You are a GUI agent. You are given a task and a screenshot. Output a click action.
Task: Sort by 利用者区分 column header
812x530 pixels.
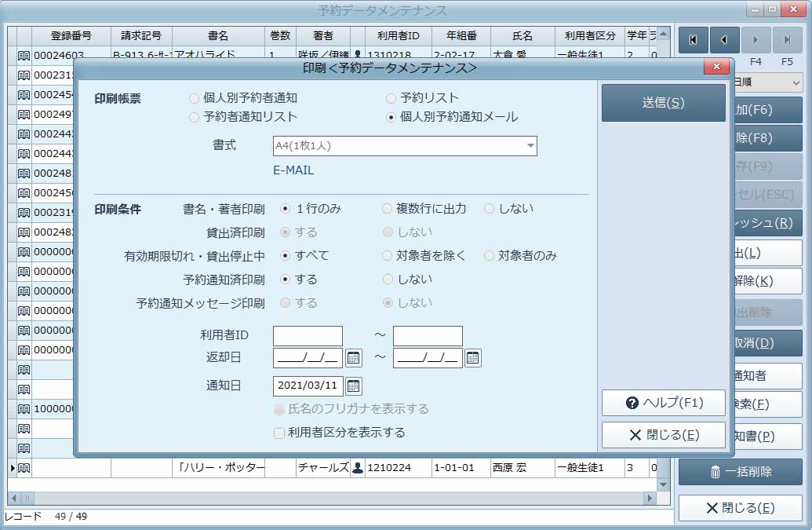pyautogui.click(x=590, y=36)
